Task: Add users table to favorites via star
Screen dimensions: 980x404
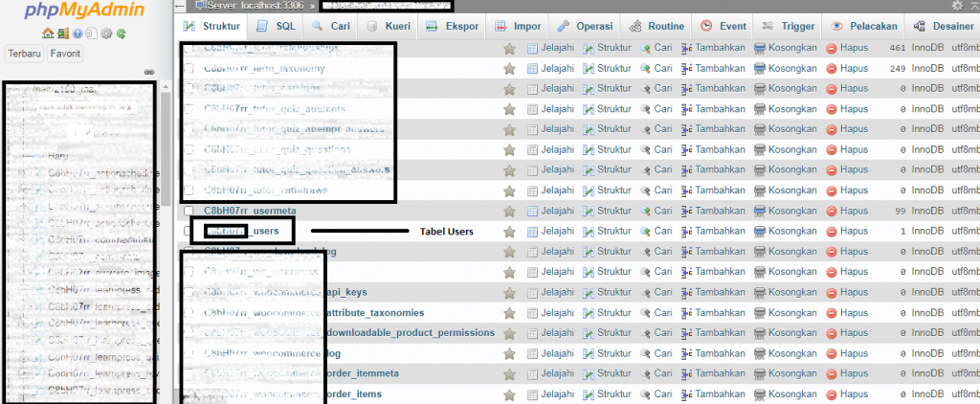Action: click(x=509, y=232)
